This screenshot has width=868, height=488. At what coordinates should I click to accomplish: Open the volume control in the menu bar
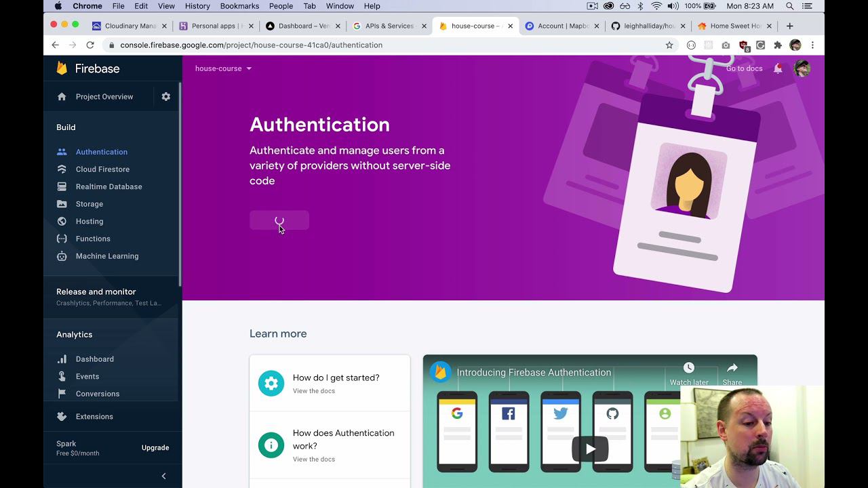[673, 6]
